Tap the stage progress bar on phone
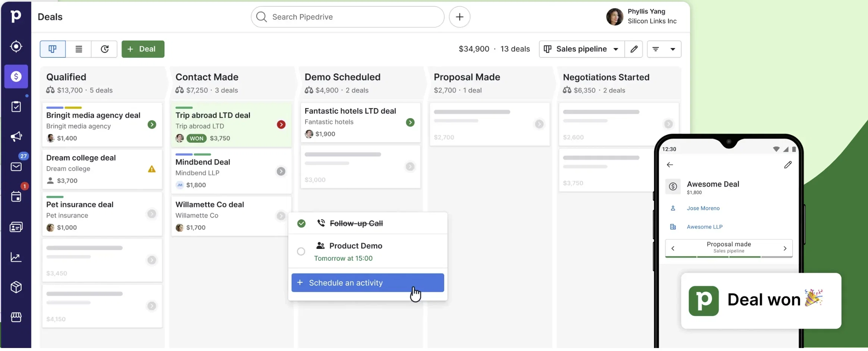Screen dimensions: 868x351 point(729,257)
